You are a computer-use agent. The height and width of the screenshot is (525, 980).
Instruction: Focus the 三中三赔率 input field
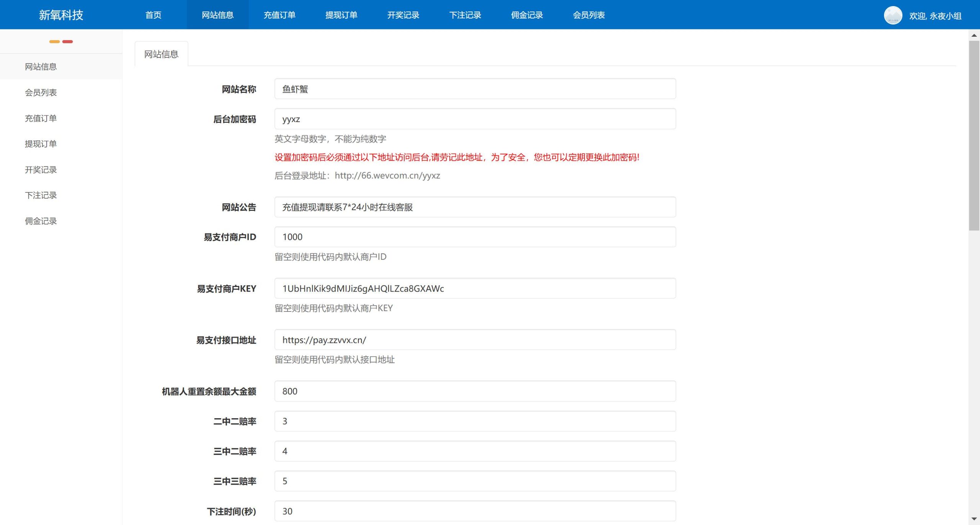coord(475,481)
